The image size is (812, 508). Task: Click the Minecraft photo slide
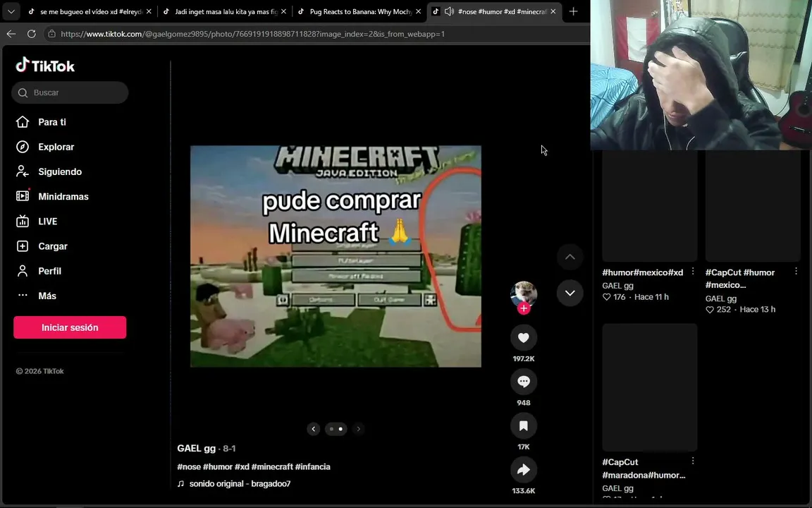[336, 256]
